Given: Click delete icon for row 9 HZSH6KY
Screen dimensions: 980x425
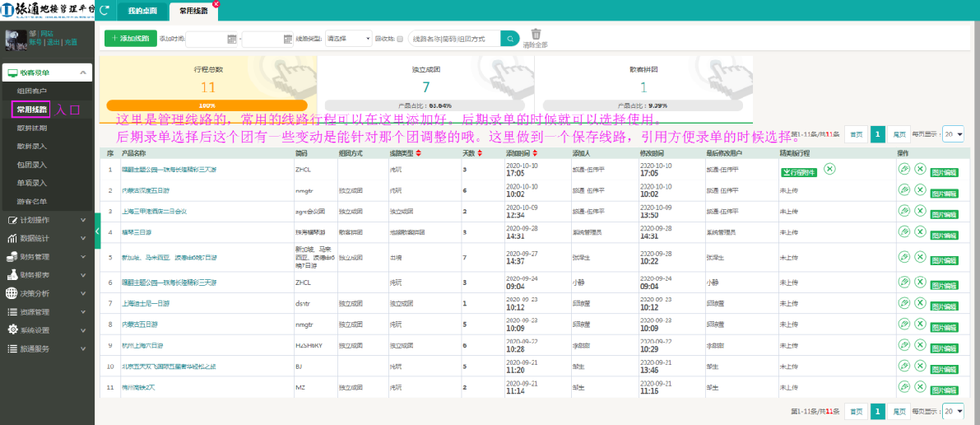Looking at the screenshot, I should coord(919,345).
